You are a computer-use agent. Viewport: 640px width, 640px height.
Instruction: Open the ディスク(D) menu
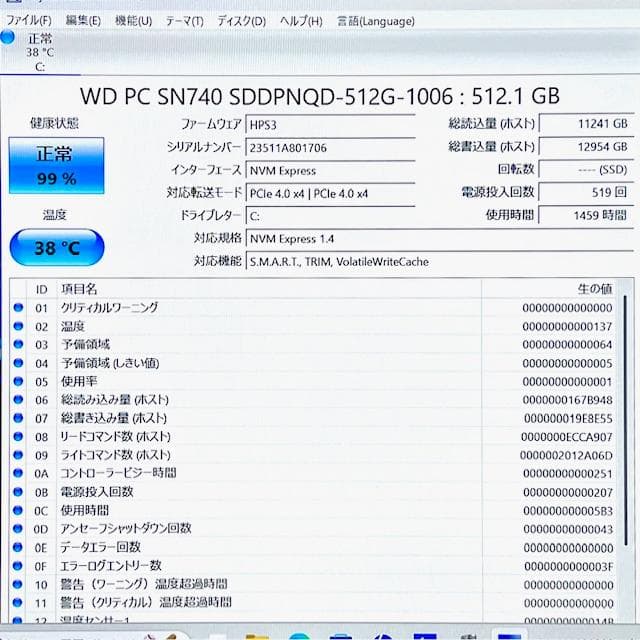241,21
